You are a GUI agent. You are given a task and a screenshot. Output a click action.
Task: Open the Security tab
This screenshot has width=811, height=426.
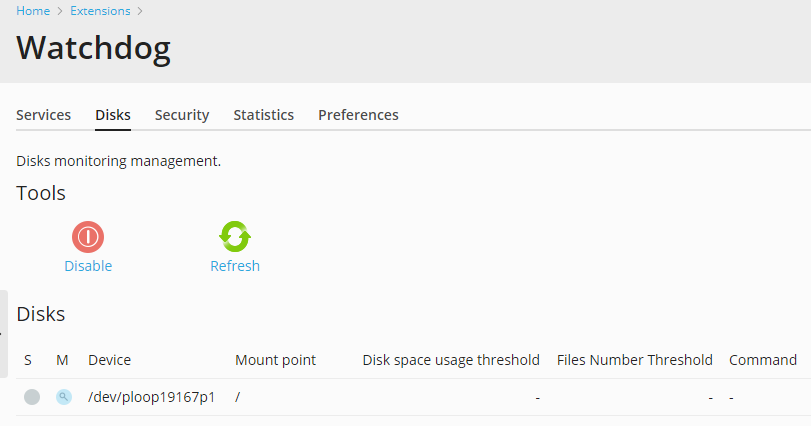pos(182,115)
